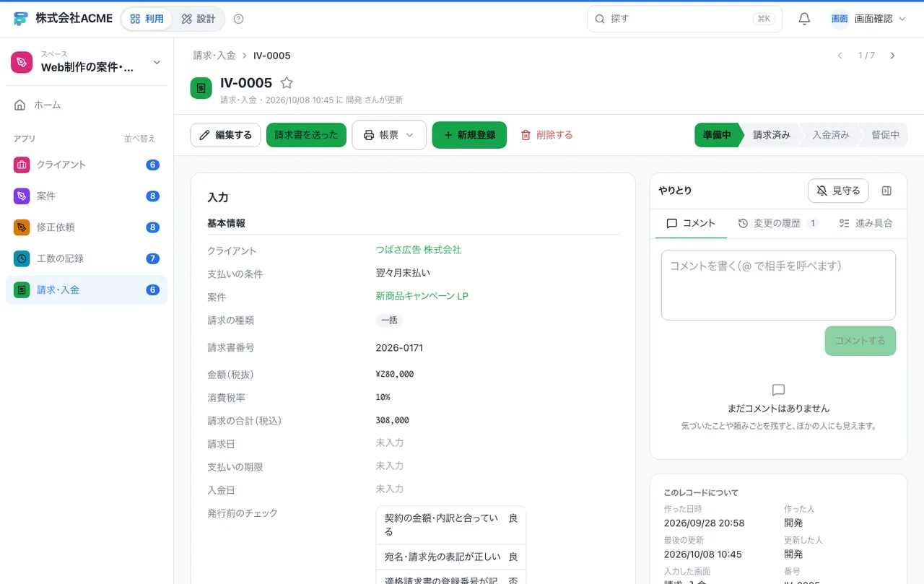The width and height of the screenshot is (924, 584).
Task: Click the 準備中 status step
Action: [x=718, y=135]
